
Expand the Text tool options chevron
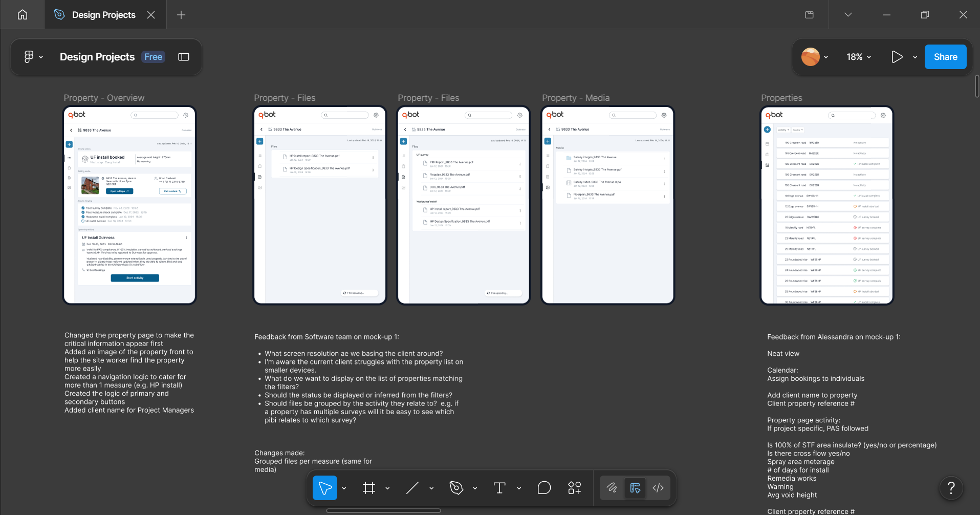coord(519,488)
